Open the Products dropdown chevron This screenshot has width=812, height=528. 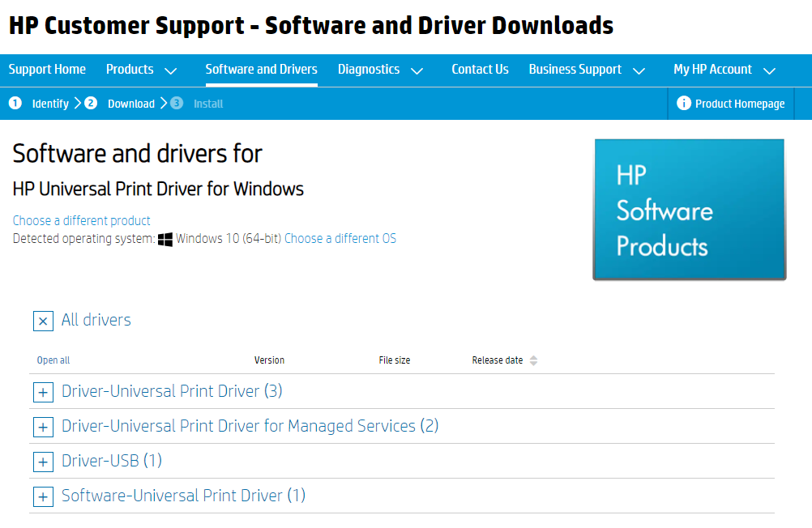171,71
